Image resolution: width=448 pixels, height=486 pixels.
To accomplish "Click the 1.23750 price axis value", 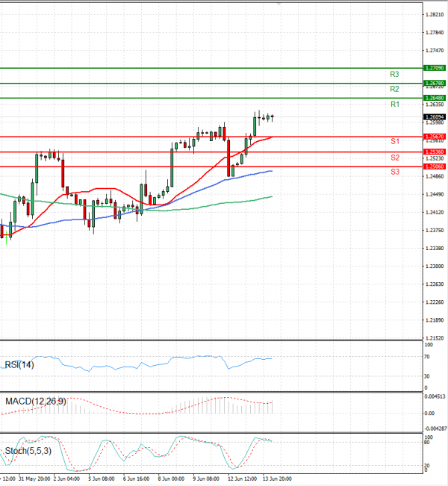I will click(x=435, y=230).
